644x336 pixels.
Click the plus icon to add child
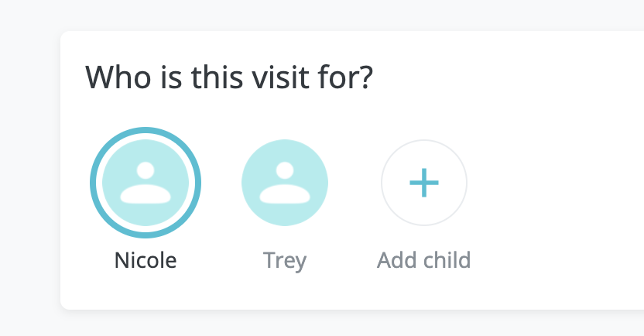click(x=424, y=183)
